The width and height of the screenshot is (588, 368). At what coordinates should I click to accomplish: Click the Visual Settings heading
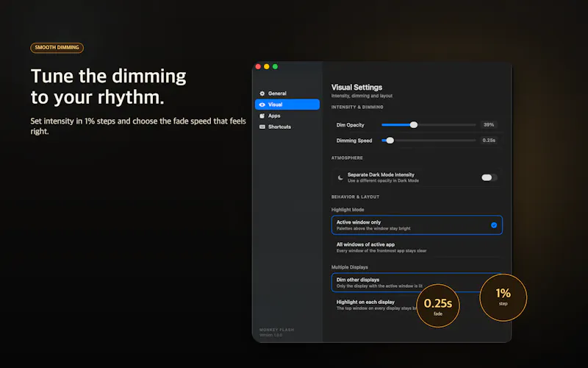pyautogui.click(x=356, y=88)
